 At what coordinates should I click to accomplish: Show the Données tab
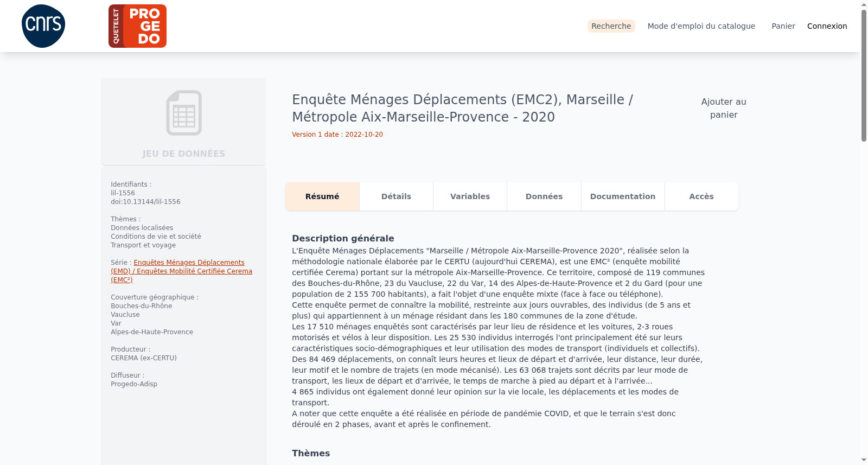point(544,196)
